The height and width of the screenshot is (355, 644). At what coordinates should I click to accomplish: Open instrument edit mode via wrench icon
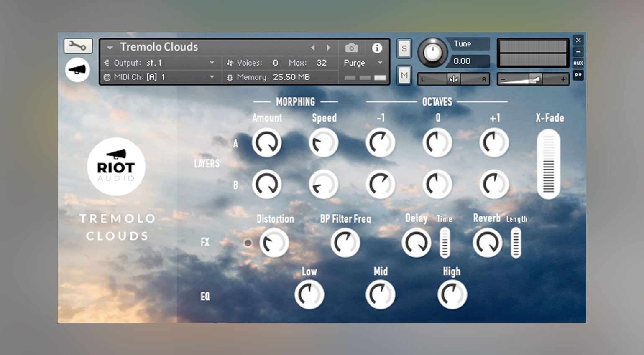pos(78,46)
